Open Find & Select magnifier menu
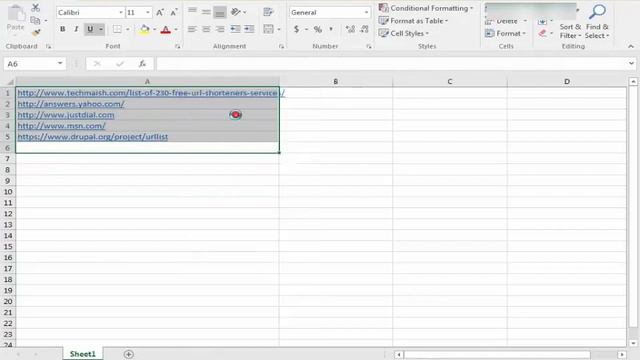The width and height of the screenshot is (640, 360). point(597,22)
